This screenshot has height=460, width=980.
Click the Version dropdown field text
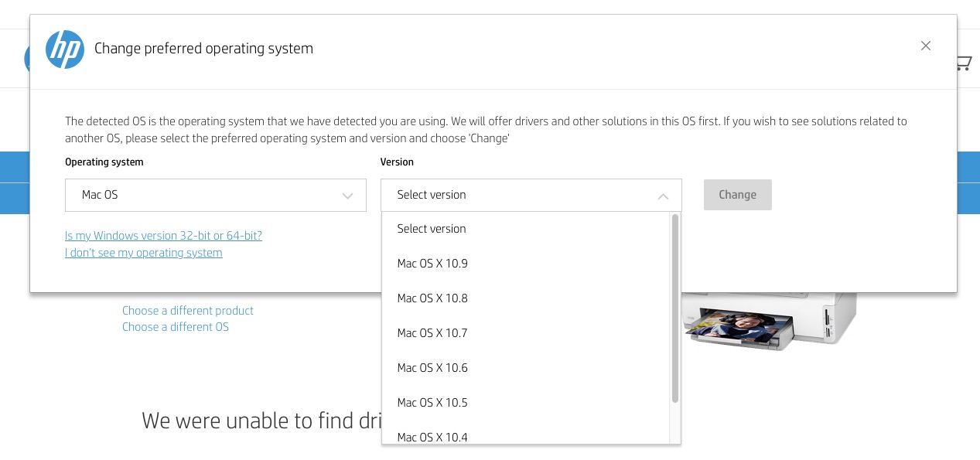tap(432, 195)
